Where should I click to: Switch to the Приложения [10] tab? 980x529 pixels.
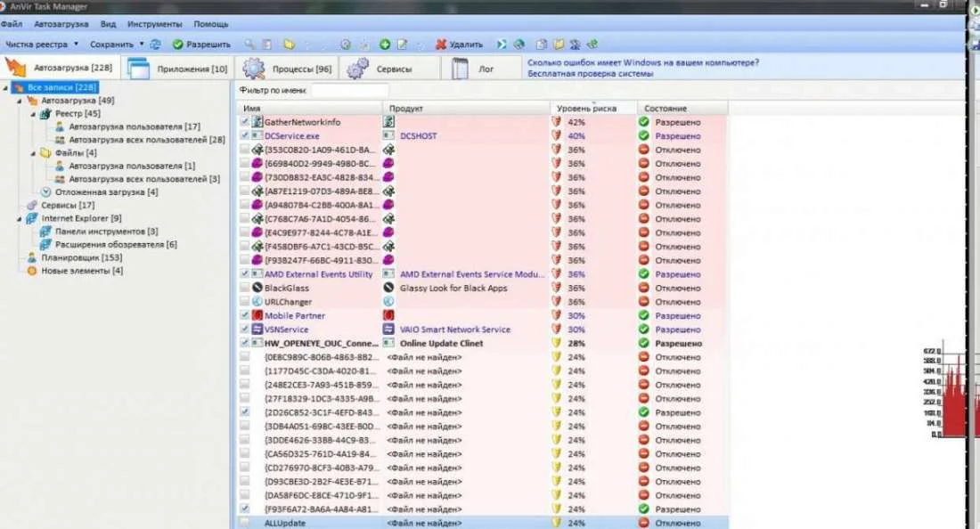pos(178,69)
